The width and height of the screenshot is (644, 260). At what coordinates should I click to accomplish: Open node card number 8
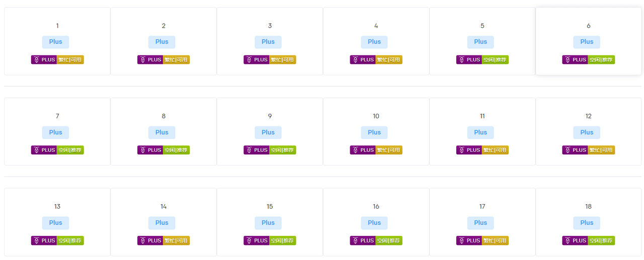point(164,132)
